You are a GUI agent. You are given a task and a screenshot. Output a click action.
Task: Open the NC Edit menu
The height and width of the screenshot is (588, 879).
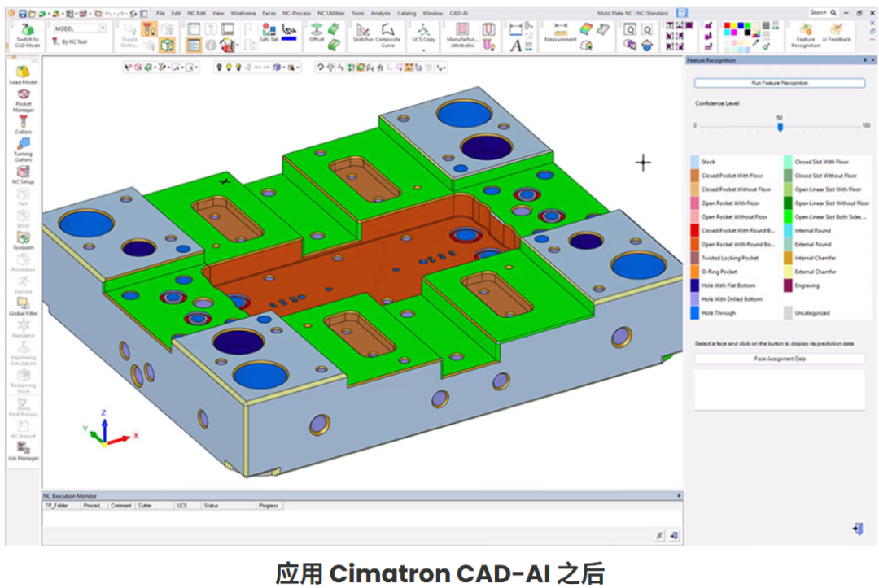(x=196, y=13)
